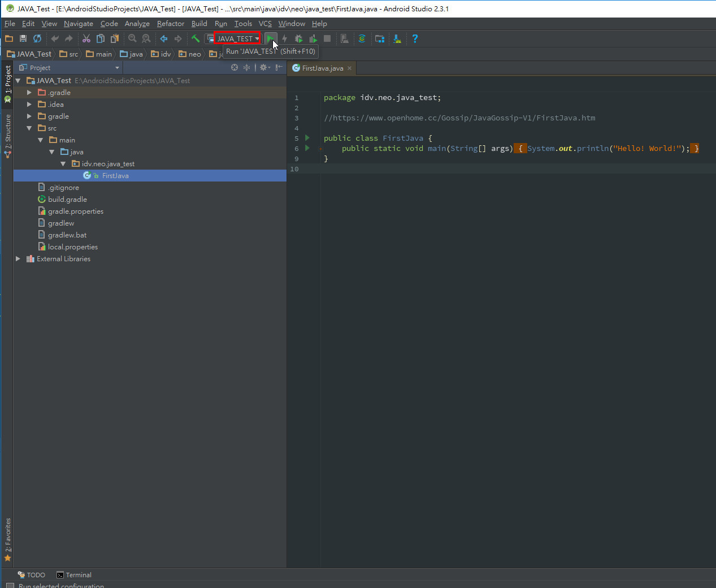The height and width of the screenshot is (588, 716).
Task: Open the VCS menu
Action: click(x=265, y=24)
